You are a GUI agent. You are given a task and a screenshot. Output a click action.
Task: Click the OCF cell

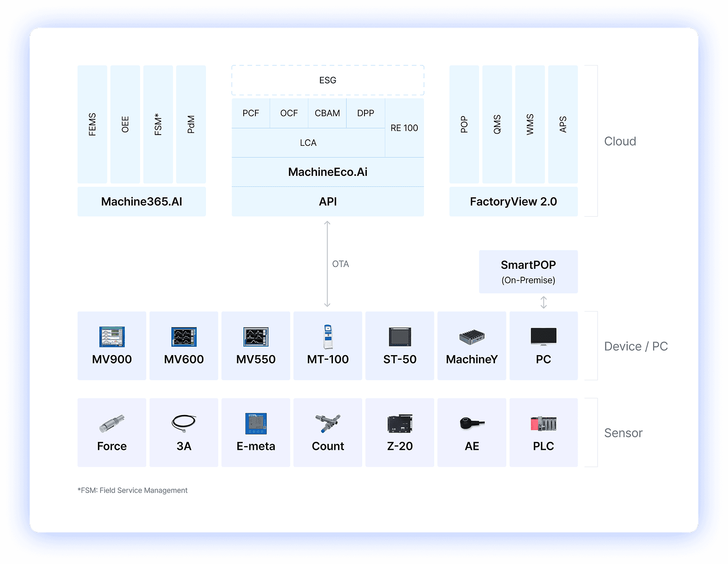[x=289, y=113]
